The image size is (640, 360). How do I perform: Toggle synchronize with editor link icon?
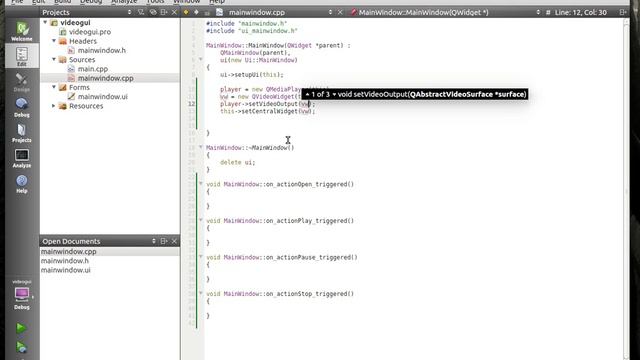pyautogui.click(x=153, y=12)
